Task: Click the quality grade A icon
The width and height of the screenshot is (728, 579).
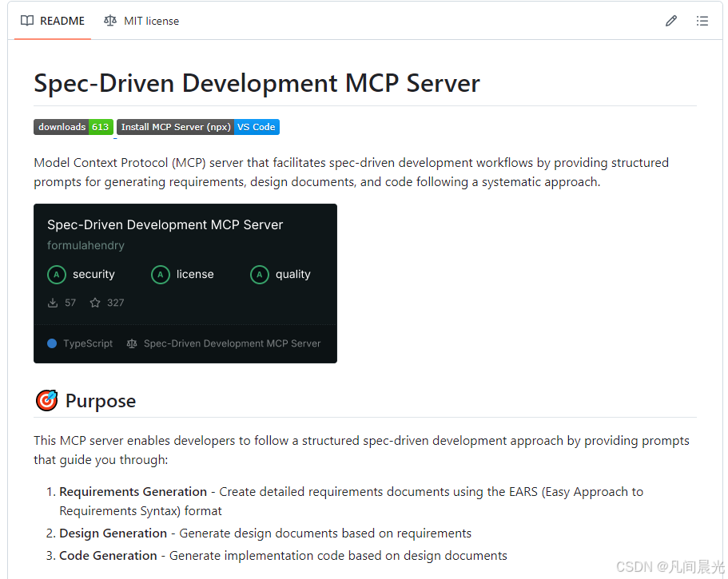Action: click(260, 275)
